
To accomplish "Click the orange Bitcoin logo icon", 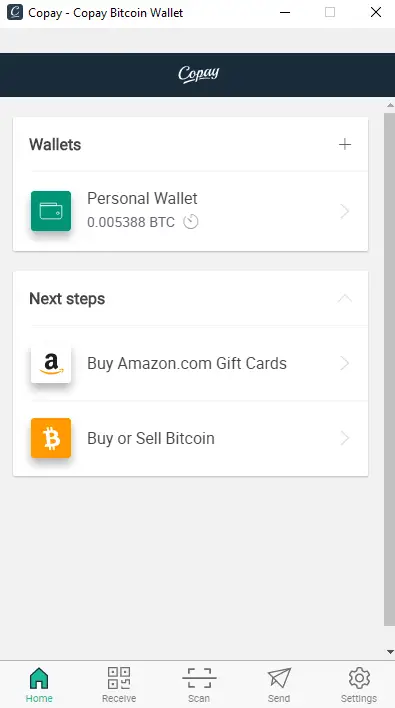I will pos(51,438).
